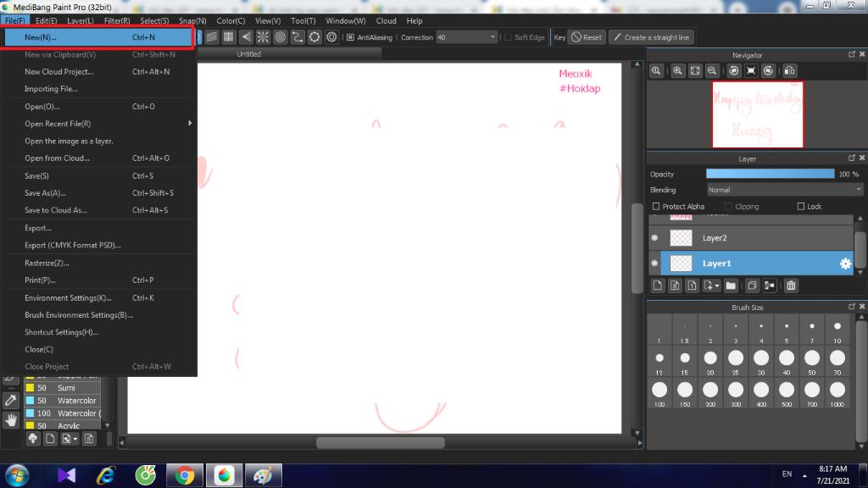868x488 pixels.
Task: Select the ellipse snap icon
Action: pos(314,37)
